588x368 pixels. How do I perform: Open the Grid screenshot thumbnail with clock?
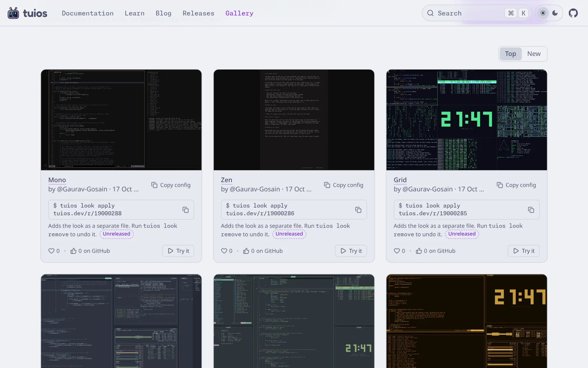click(x=467, y=120)
